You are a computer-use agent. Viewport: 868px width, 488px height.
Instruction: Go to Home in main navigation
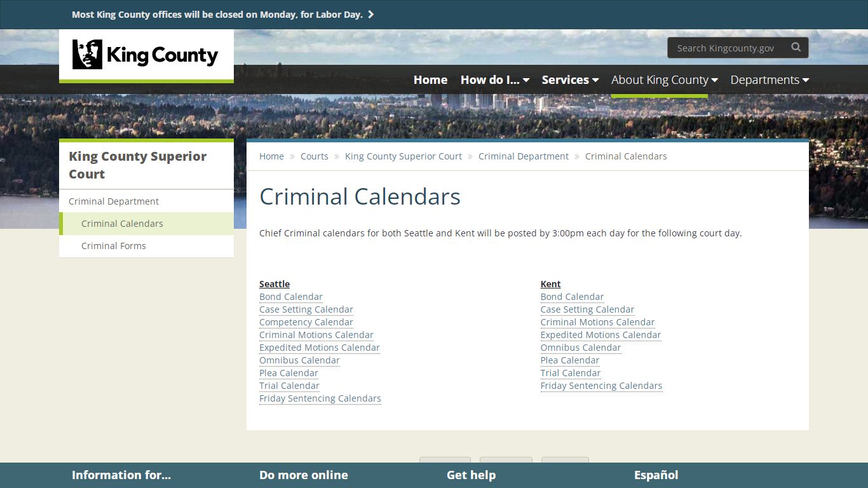(x=430, y=79)
